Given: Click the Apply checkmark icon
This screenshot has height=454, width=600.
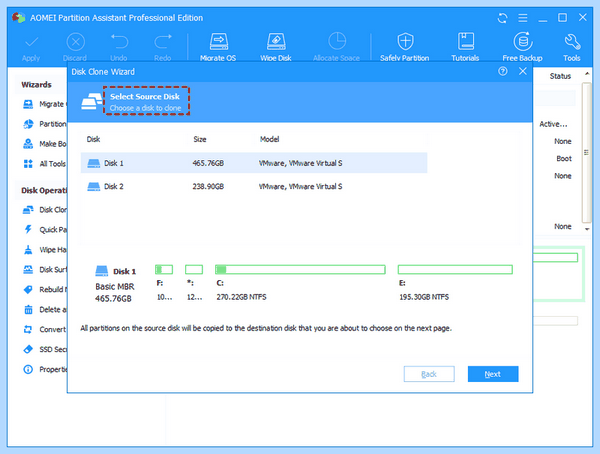Looking at the screenshot, I should tap(31, 42).
